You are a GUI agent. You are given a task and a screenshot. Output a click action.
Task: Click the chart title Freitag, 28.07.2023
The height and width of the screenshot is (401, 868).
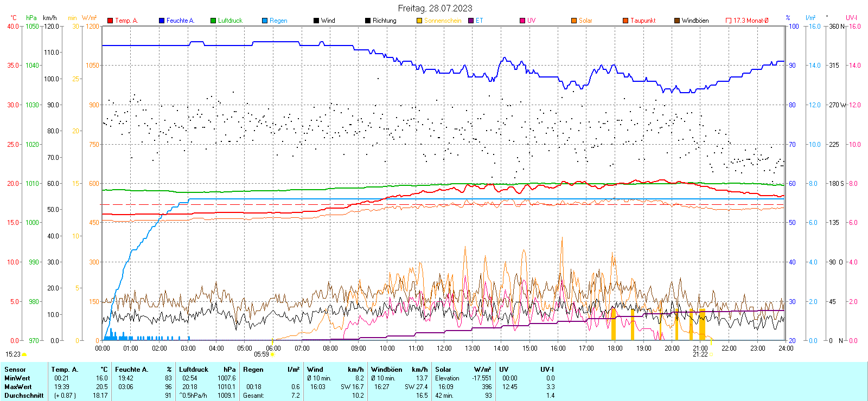point(435,8)
